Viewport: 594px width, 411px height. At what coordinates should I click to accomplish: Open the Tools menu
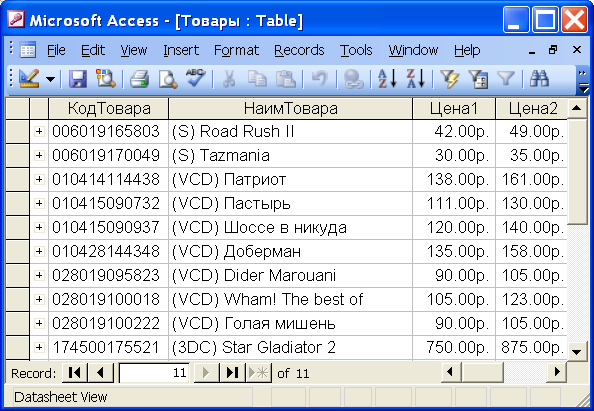point(356,50)
